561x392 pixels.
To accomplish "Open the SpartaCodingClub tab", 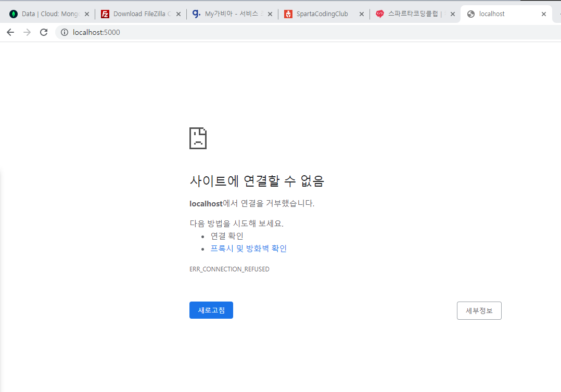I will pyautogui.click(x=324, y=14).
